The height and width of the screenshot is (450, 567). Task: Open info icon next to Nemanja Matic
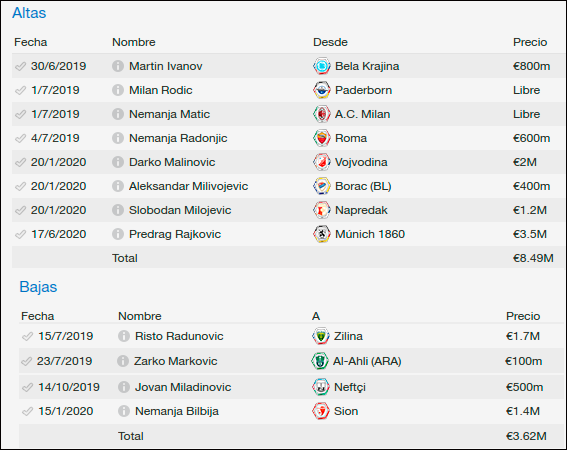pos(118,114)
